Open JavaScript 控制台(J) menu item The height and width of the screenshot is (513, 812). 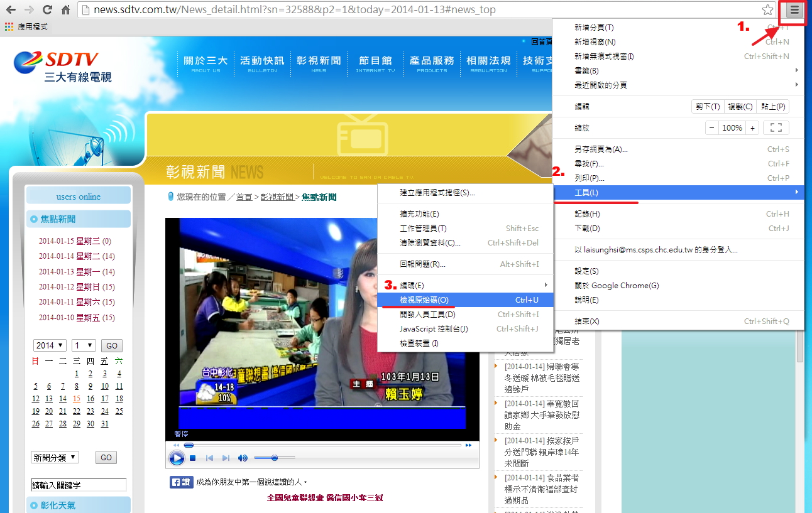[x=465, y=329]
